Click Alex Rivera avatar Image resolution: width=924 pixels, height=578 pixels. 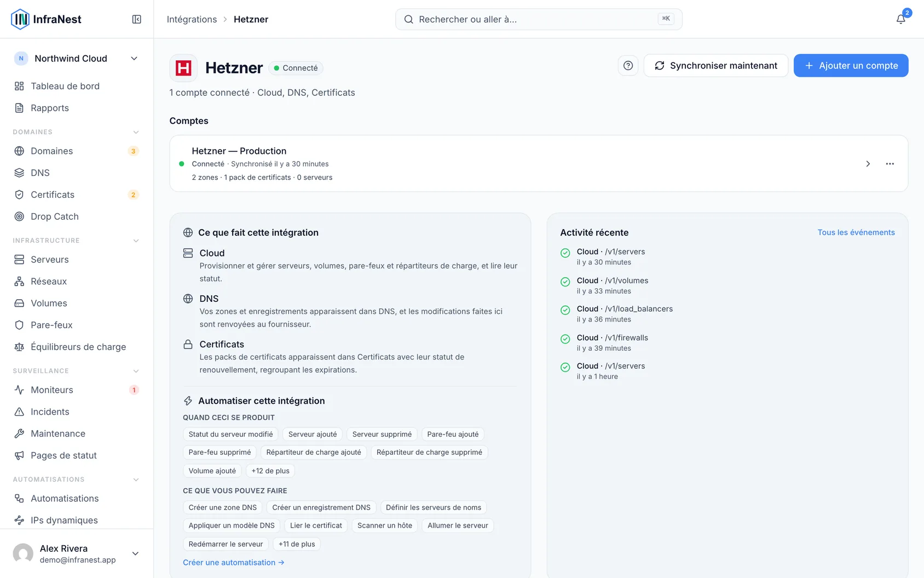(23, 553)
